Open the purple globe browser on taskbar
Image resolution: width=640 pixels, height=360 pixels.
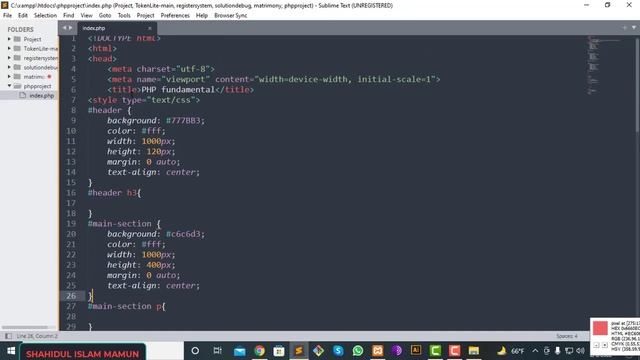[x=397, y=351]
